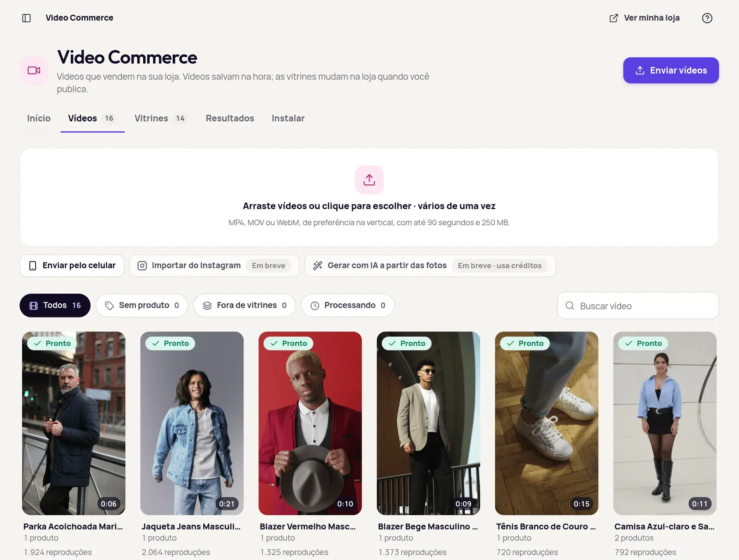
Task: Select the Todos 16 filter chip
Action: point(55,306)
